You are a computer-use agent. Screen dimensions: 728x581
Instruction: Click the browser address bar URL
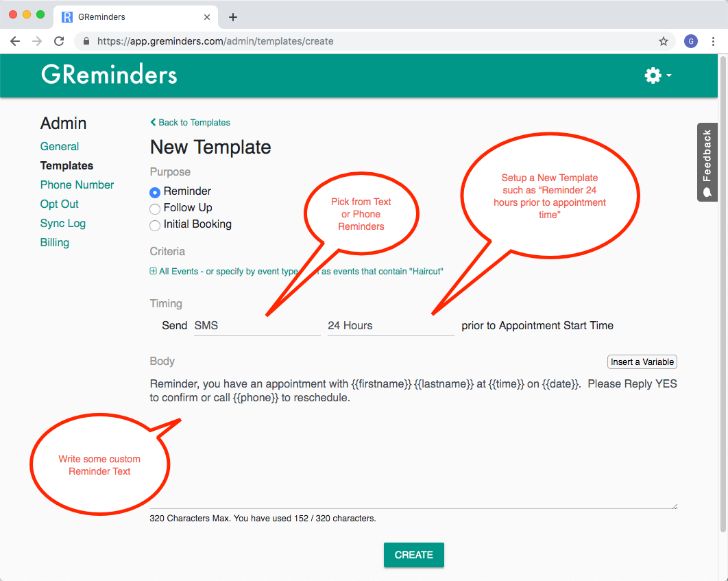coord(215,41)
